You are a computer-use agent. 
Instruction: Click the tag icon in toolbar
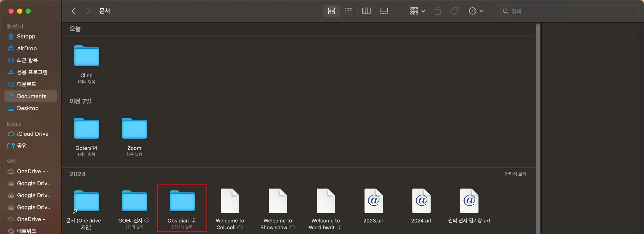click(455, 11)
